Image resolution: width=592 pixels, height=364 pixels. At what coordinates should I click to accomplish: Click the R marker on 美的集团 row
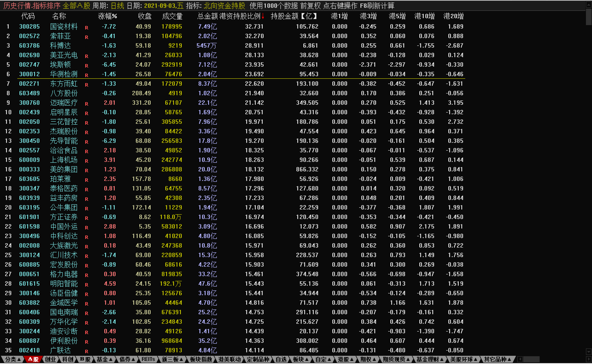click(87, 171)
